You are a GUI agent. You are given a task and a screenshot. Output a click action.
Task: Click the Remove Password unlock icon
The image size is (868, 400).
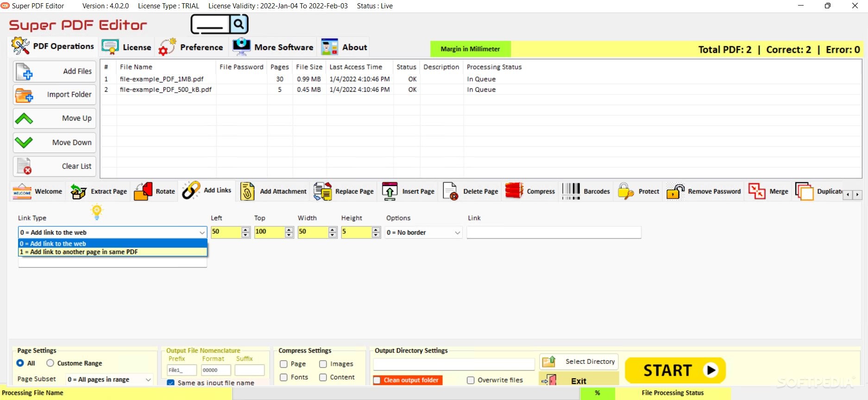point(675,191)
